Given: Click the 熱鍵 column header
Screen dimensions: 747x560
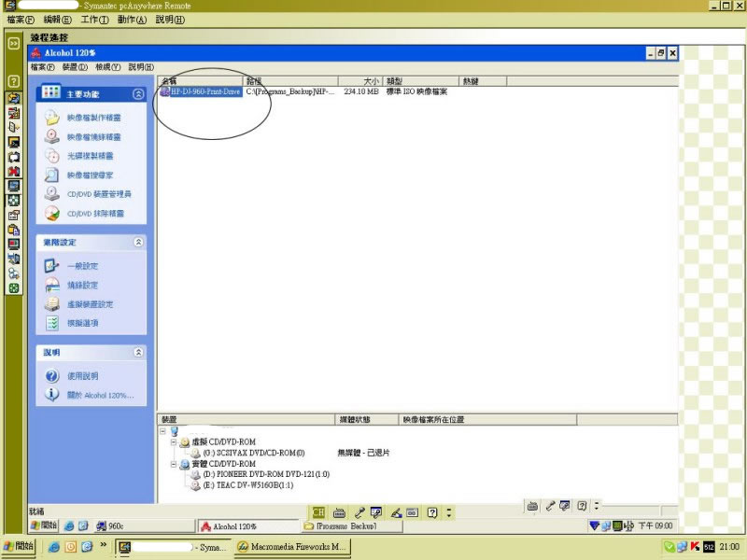Looking at the screenshot, I should [483, 81].
